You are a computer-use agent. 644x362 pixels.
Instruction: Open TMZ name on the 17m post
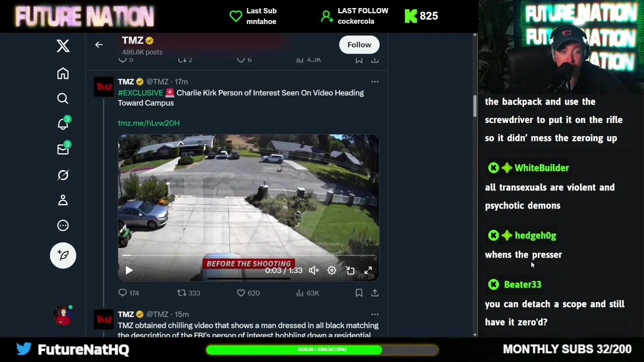coord(126,81)
